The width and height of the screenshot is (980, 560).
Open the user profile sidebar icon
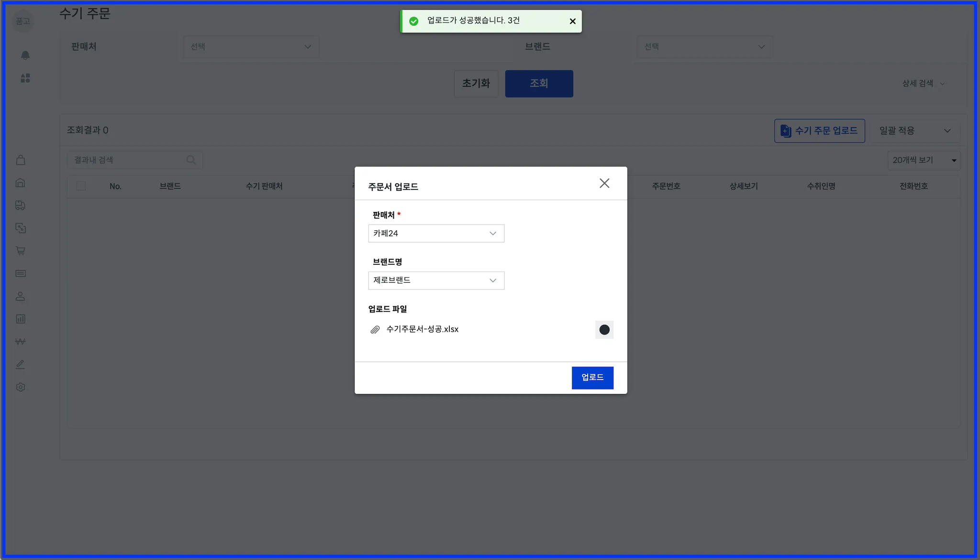(21, 296)
